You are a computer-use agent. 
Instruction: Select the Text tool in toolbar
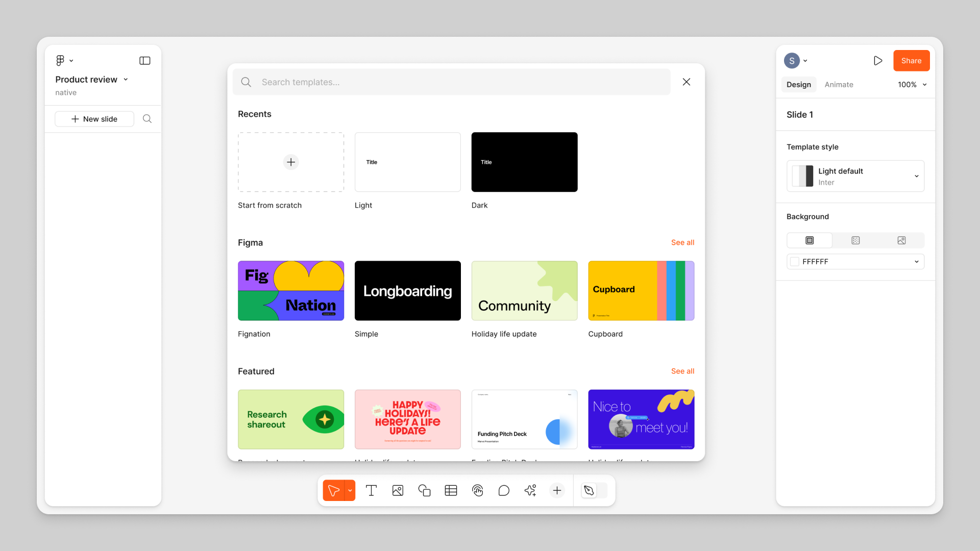tap(371, 490)
